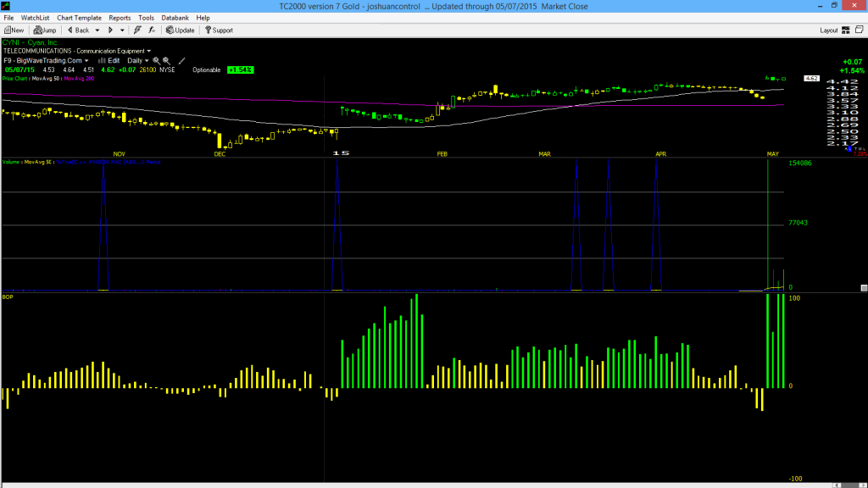
Task: Open the File menu
Action: click(8, 18)
